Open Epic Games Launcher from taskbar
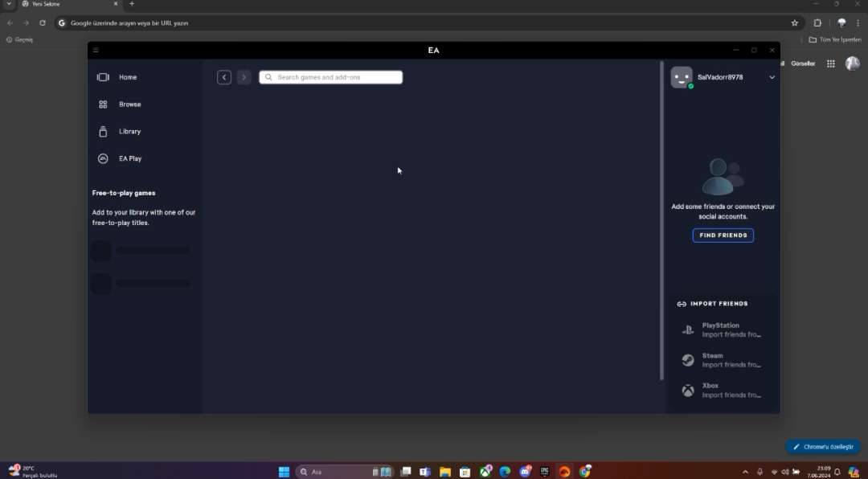 click(x=545, y=472)
